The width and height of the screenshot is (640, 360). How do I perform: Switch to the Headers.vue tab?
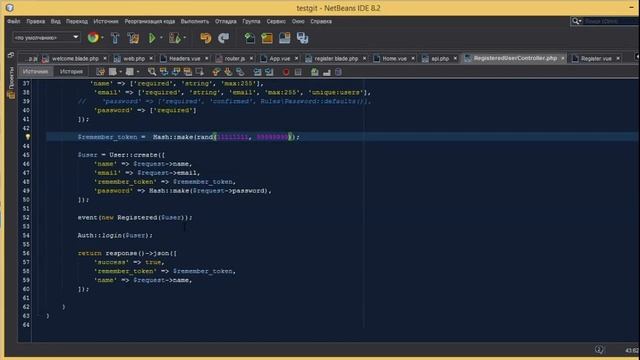pos(184,59)
